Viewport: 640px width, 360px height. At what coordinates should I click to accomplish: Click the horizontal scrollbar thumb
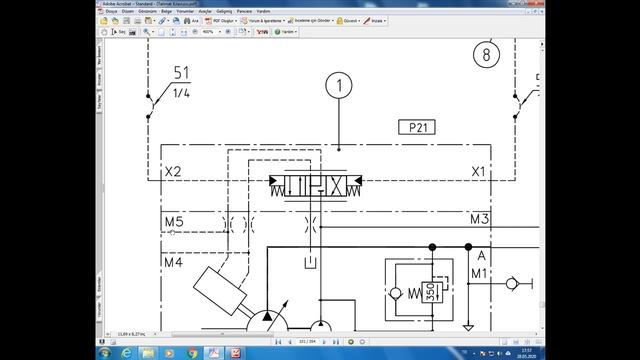pyautogui.click(x=222, y=334)
